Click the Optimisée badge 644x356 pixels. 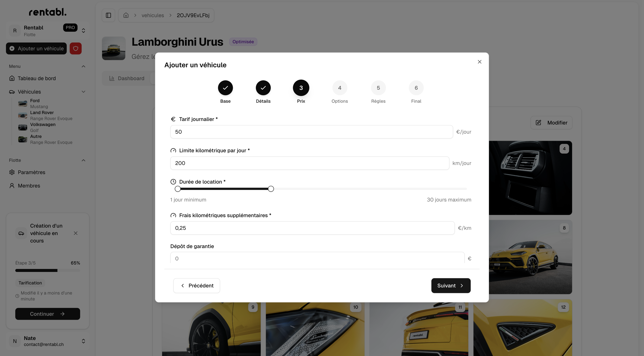pyautogui.click(x=243, y=42)
